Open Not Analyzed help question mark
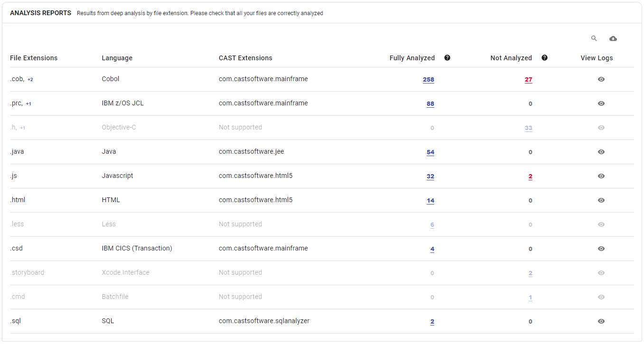 (x=544, y=58)
